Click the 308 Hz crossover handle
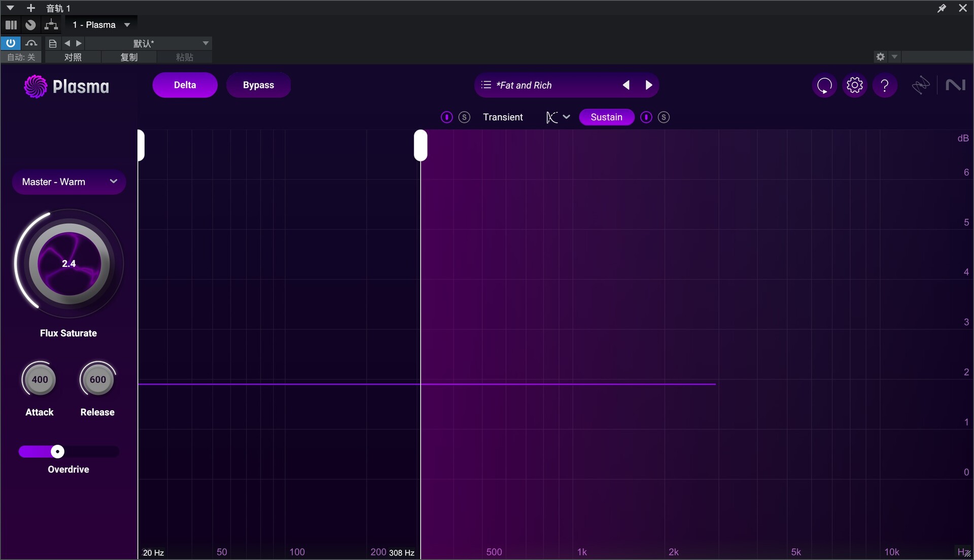 421,146
